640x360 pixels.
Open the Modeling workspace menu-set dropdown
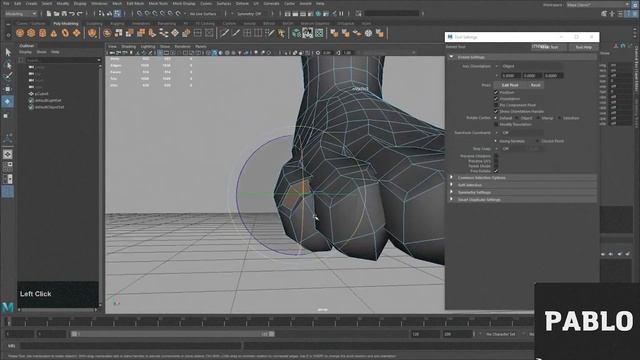click(x=20, y=13)
